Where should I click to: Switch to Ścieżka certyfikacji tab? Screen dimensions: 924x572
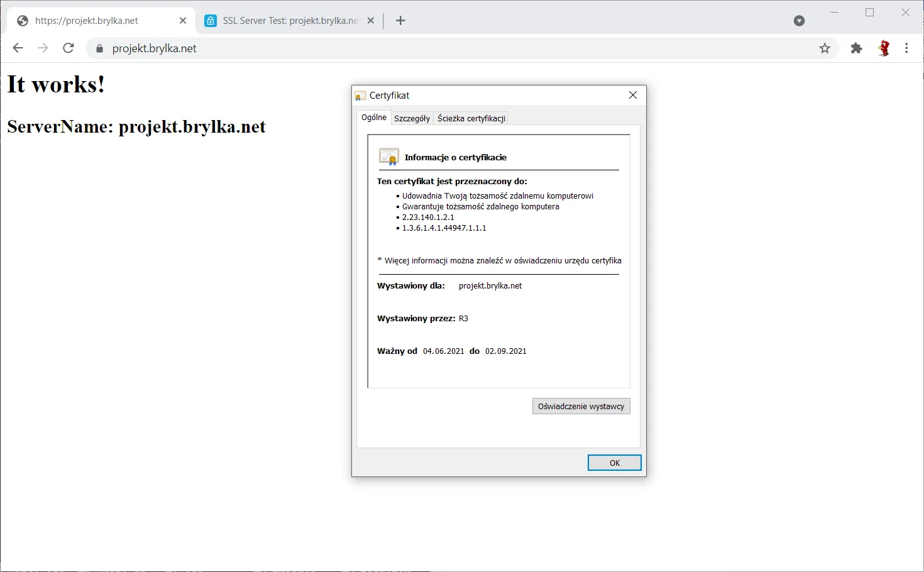click(471, 118)
